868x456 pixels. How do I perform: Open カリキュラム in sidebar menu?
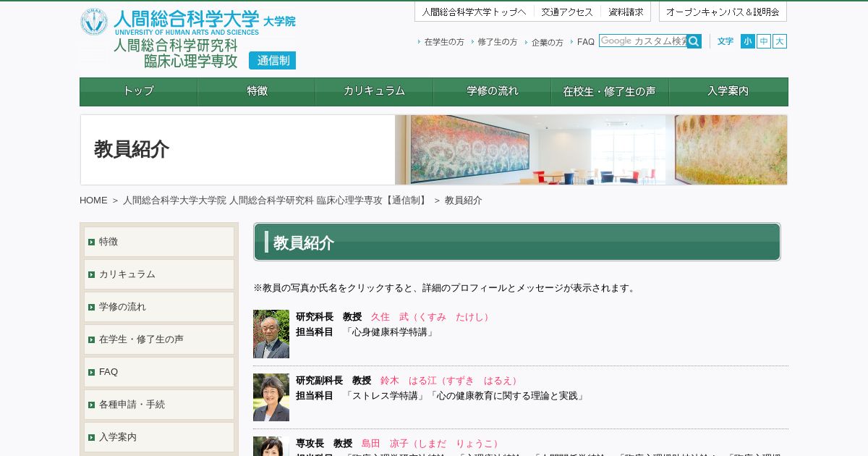(x=159, y=274)
